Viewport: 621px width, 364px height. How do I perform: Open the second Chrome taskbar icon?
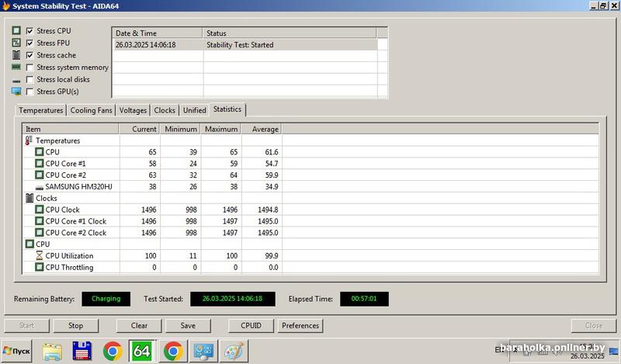click(173, 351)
